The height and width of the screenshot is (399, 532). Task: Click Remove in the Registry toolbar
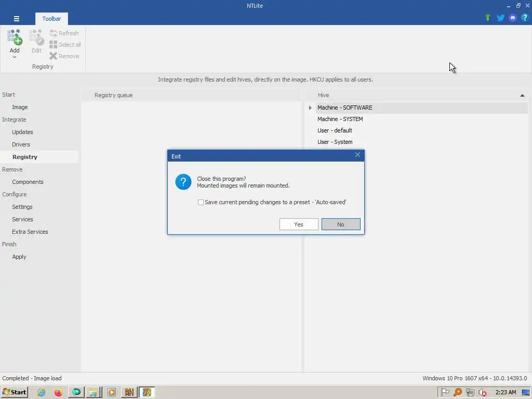pos(64,56)
